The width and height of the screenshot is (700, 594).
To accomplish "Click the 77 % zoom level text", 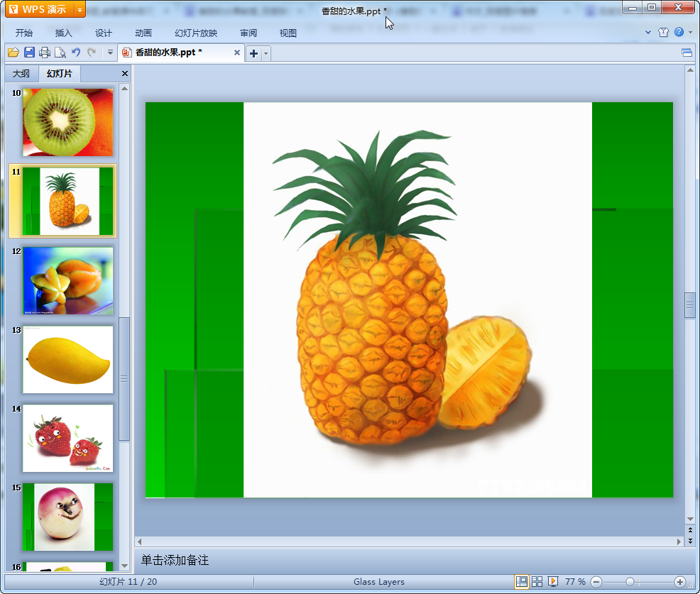I will tap(575, 581).
